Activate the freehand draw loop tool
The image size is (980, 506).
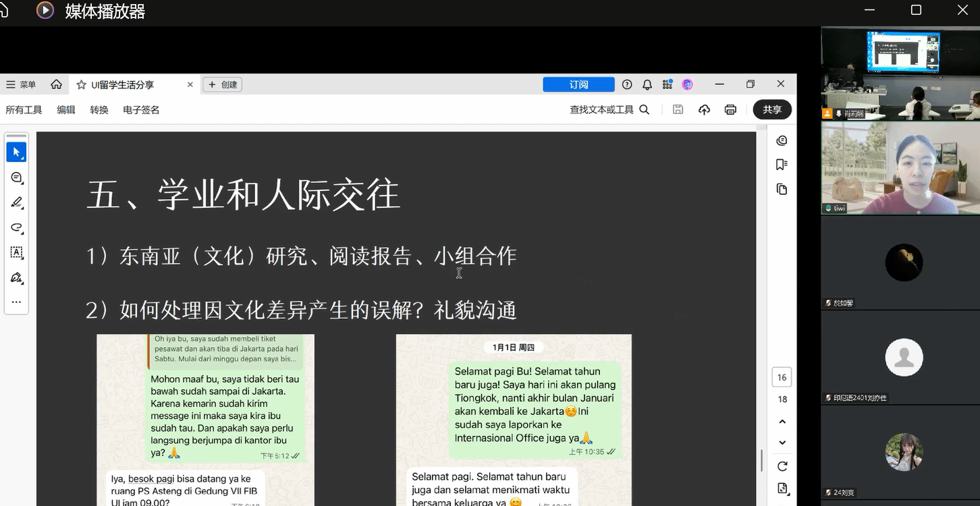pos(16,227)
